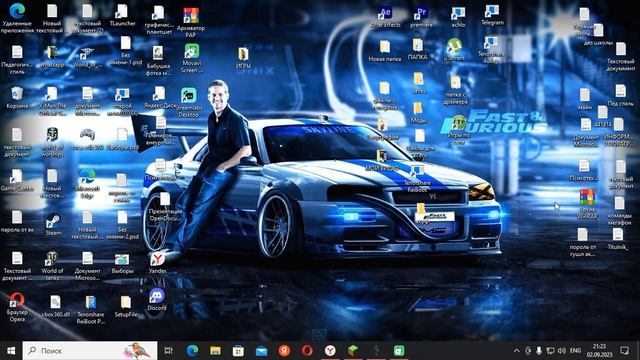This screenshot has width=640, height=360.
Task: Select the xbox360.dll file
Action: point(56,307)
